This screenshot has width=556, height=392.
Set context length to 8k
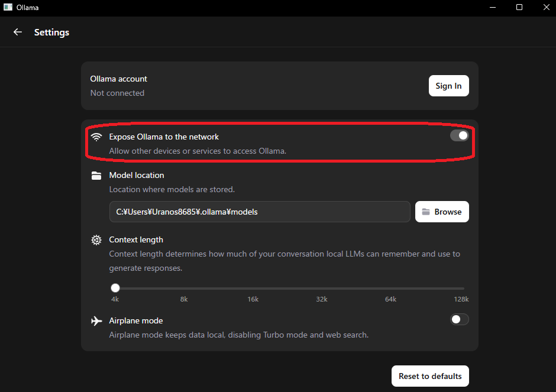(184, 288)
